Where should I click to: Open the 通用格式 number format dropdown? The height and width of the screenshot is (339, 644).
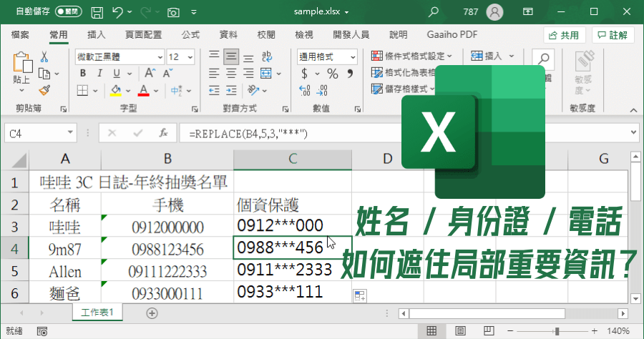pos(353,57)
